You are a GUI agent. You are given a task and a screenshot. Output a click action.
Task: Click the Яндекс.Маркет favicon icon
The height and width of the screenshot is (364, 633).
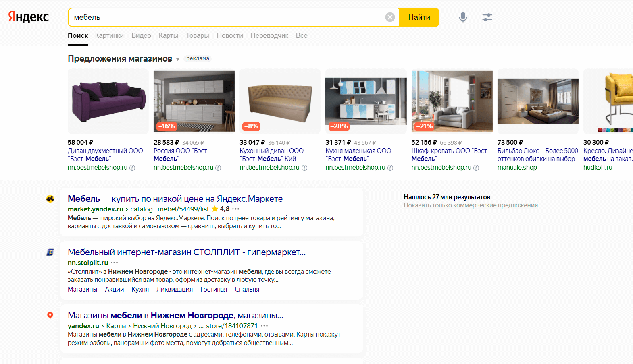pyautogui.click(x=50, y=199)
